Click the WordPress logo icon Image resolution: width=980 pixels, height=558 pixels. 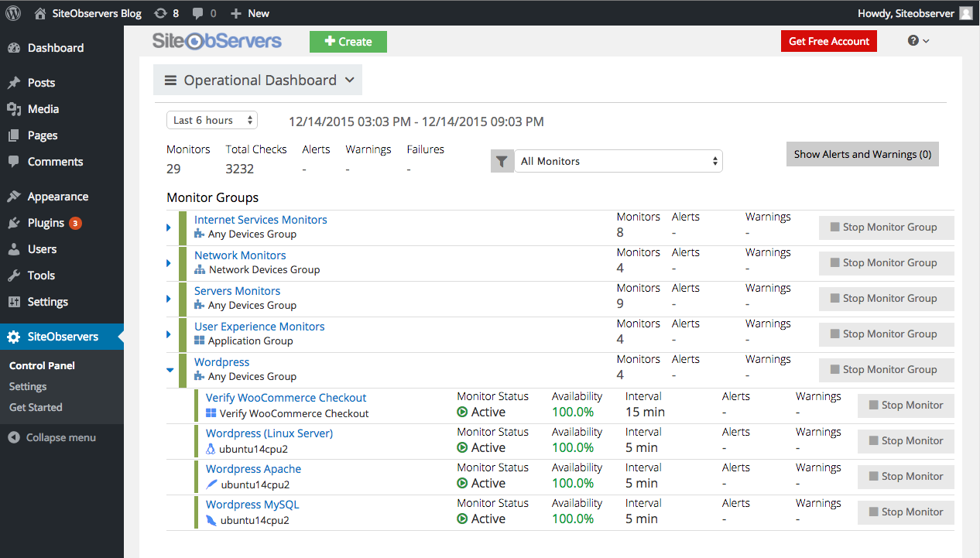(x=13, y=12)
